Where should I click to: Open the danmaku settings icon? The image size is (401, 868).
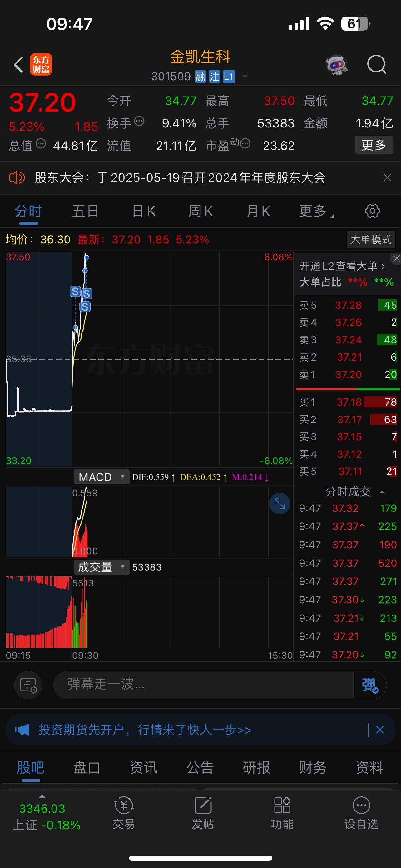click(x=28, y=685)
